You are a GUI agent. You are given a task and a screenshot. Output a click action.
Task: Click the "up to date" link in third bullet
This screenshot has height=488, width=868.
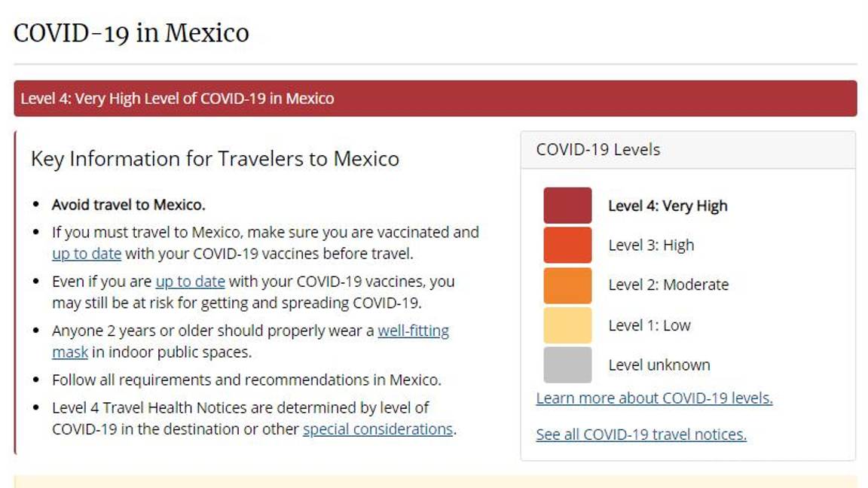tap(188, 281)
